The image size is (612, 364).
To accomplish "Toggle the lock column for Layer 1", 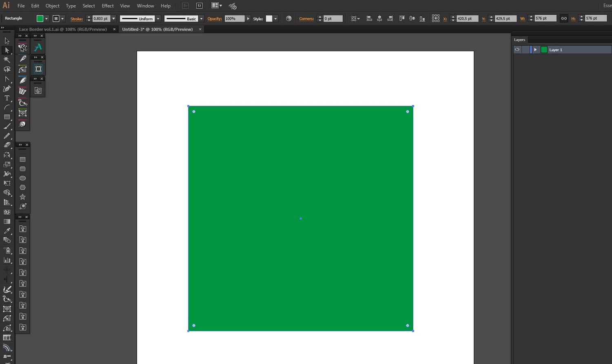I will pyautogui.click(x=526, y=50).
